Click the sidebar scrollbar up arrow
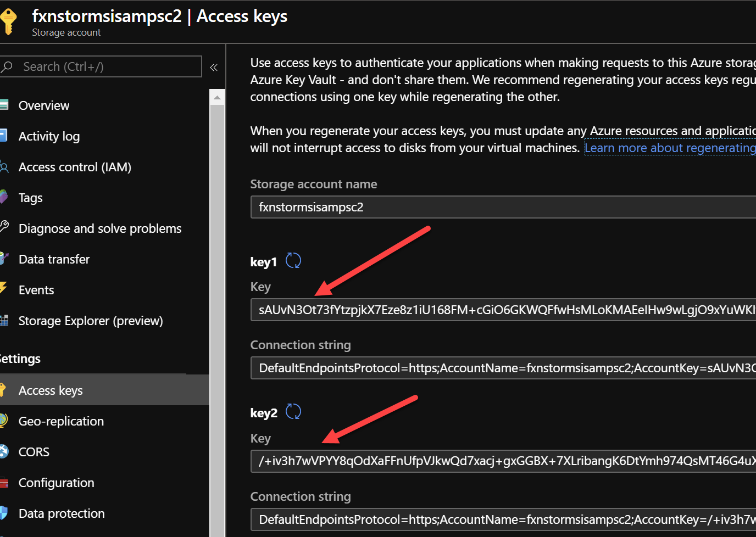Viewport: 756px width, 537px height. [218, 98]
